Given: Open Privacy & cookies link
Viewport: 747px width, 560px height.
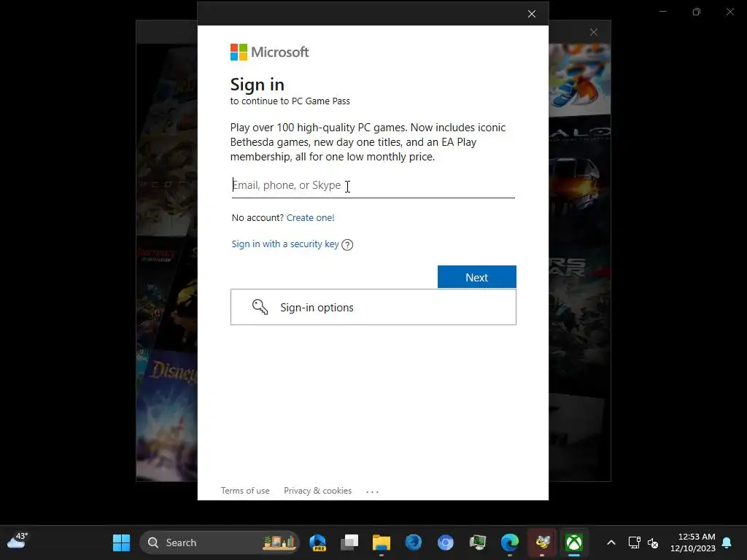Looking at the screenshot, I should point(318,491).
